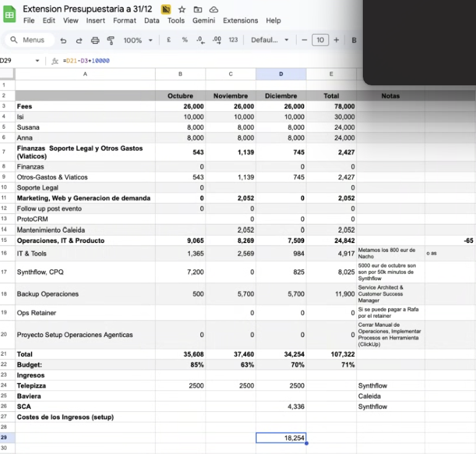Check the cloud save status icon
This screenshot has width=476, height=454.
[x=214, y=9]
